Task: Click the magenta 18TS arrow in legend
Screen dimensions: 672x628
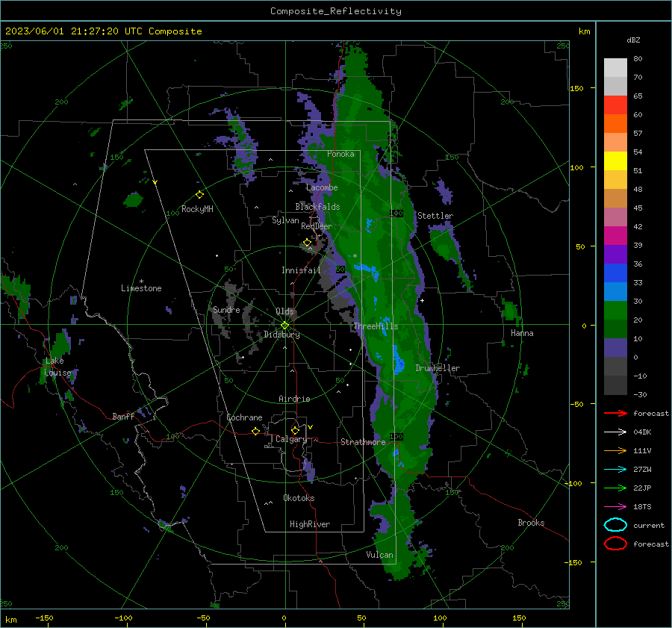Action: coord(615,507)
